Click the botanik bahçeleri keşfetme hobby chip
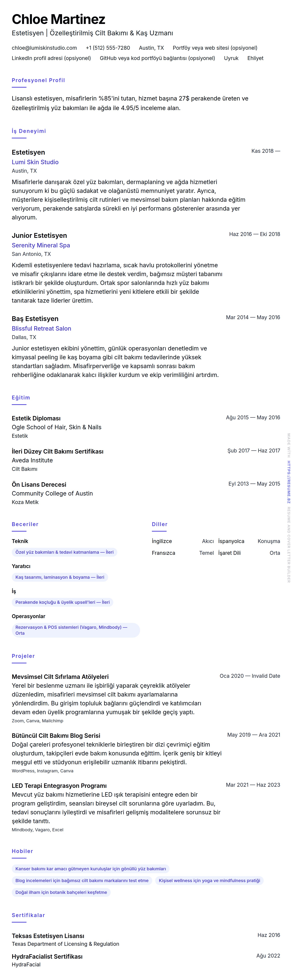Screen dimensions: 292x980 [61, 892]
